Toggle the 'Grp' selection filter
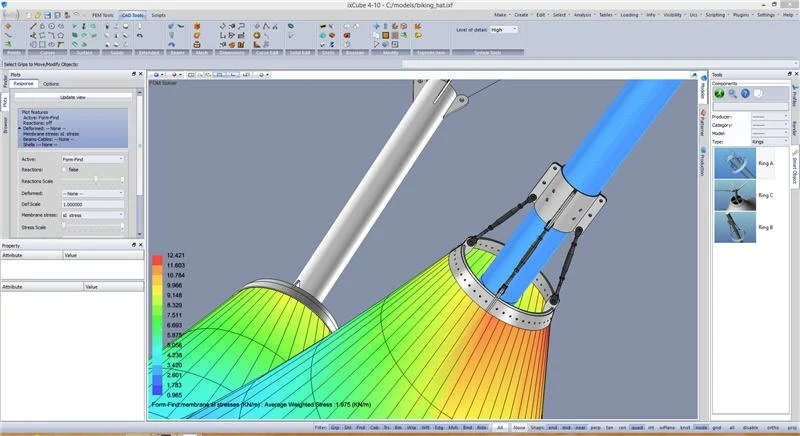This screenshot has height=436, width=800. click(x=335, y=427)
